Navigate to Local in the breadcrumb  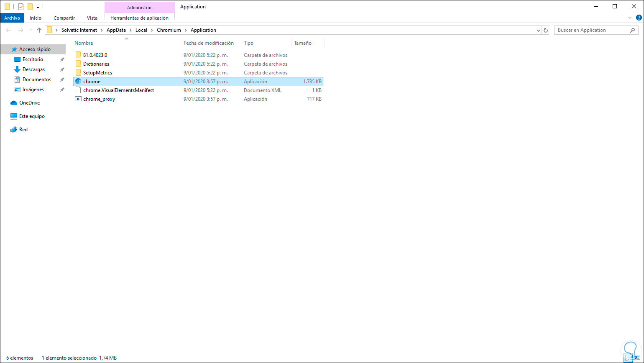click(141, 30)
